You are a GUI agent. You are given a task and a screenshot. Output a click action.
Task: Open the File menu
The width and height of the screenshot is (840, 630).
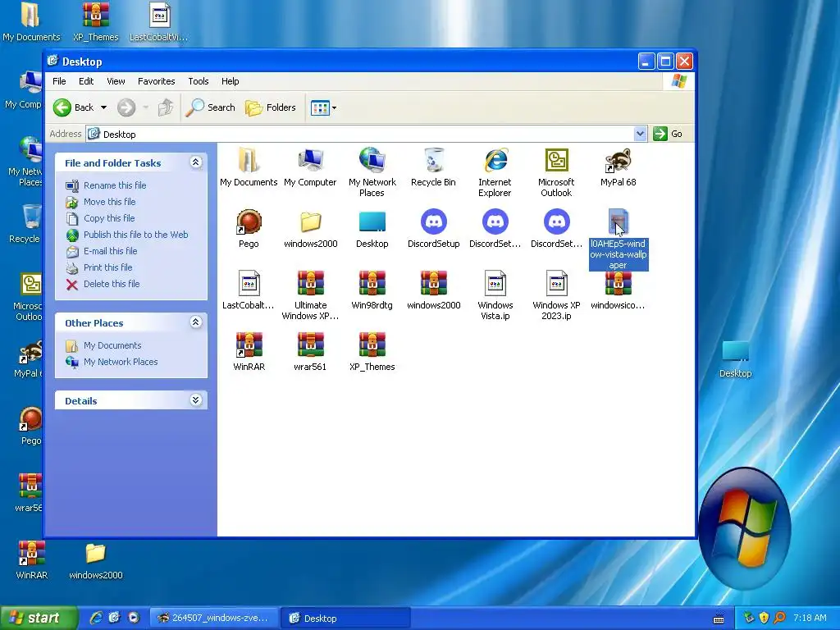pos(59,81)
